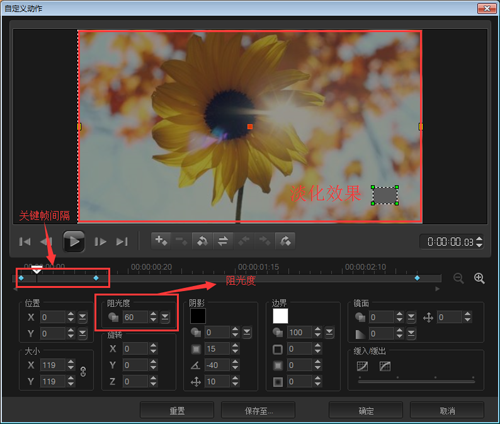Image resolution: width=500 pixels, height=424 pixels.
Task: Open the white border color swatch
Action: (x=280, y=316)
